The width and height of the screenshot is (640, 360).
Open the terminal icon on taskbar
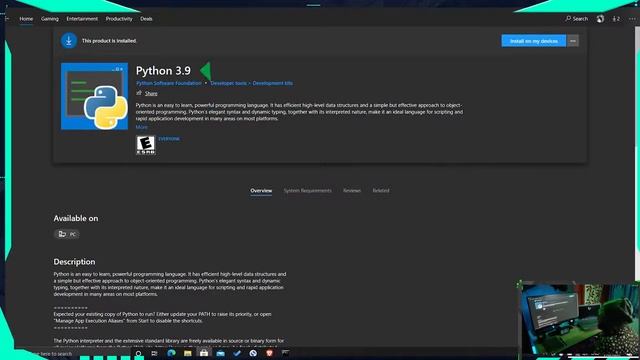click(285, 353)
